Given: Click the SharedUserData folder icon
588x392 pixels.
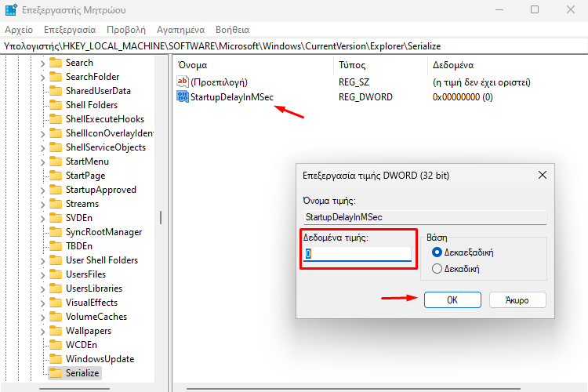Looking at the screenshot, I should 56,91.
